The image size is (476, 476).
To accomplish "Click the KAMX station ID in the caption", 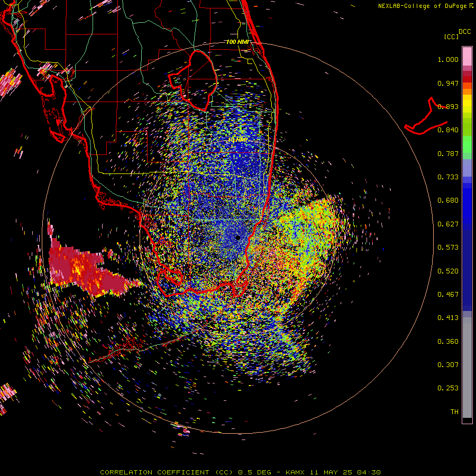I will click(x=296, y=472).
